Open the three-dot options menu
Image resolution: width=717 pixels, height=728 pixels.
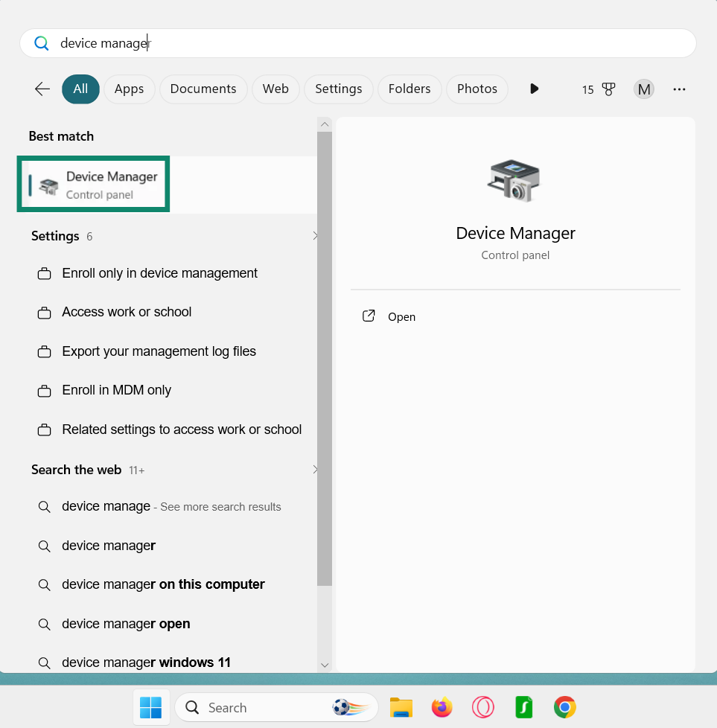pyautogui.click(x=679, y=89)
